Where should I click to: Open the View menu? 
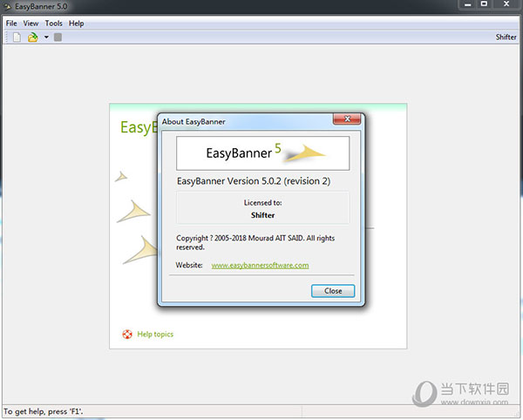(x=31, y=24)
